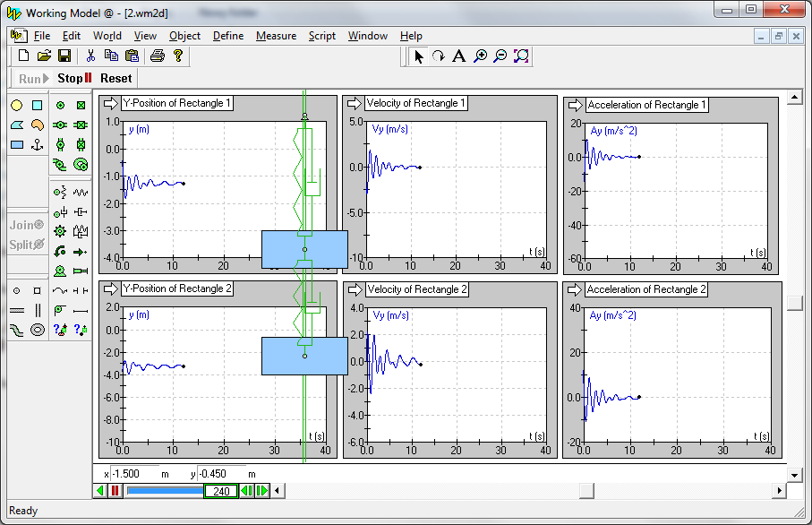Screen dimensions: 812x525
Task: Activate the Zoom In magnifier tool
Action: click(x=481, y=56)
